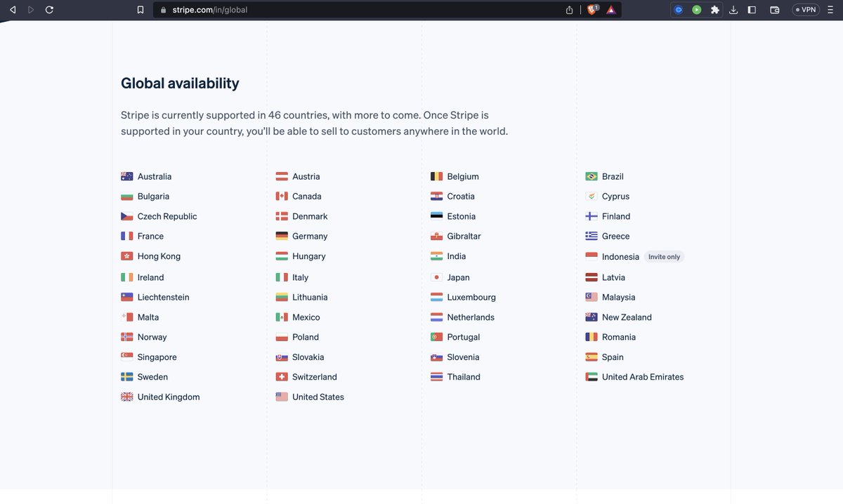843x504 pixels.
Task: Select the Austria country link
Action: pyautogui.click(x=306, y=176)
